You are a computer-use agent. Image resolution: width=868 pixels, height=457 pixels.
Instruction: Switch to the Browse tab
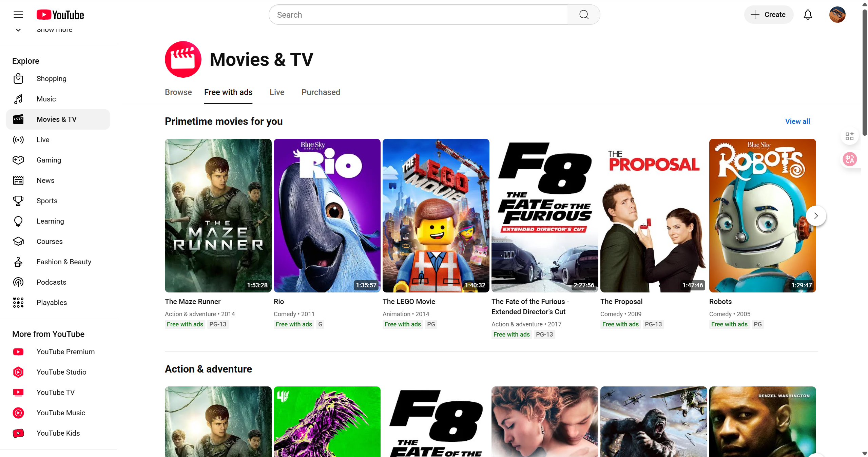coord(178,92)
